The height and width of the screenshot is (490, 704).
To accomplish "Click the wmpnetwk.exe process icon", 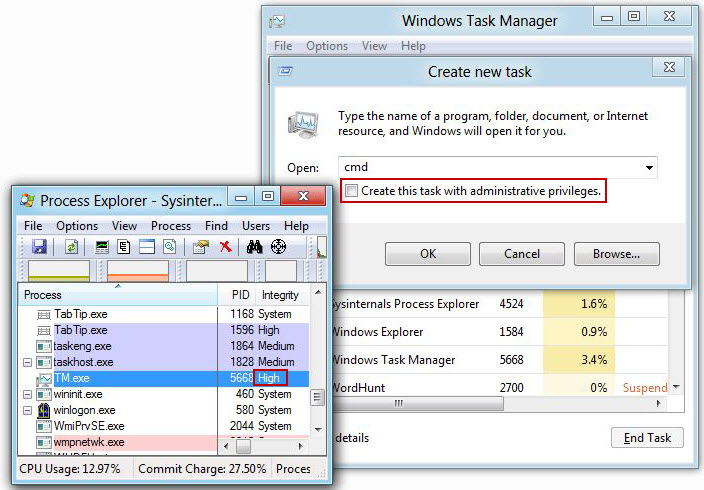I will (44, 442).
